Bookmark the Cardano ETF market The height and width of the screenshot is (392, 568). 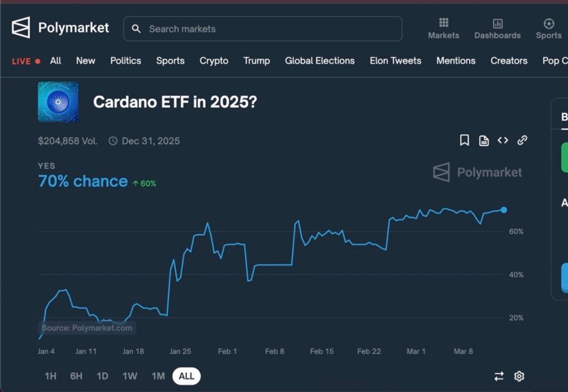coord(464,140)
